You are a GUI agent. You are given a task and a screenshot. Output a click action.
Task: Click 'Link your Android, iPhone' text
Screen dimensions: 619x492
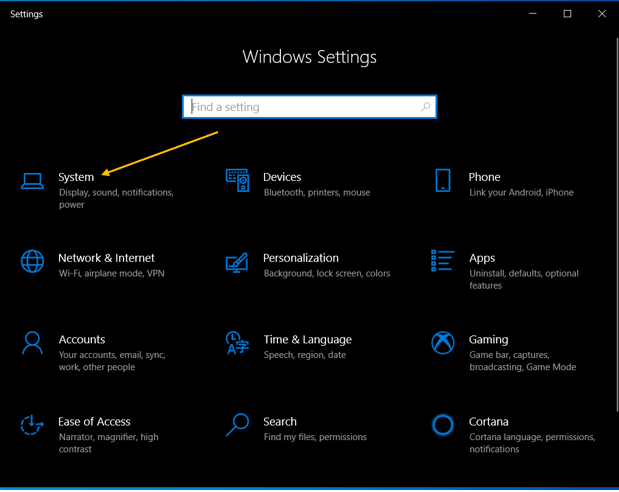tap(521, 193)
